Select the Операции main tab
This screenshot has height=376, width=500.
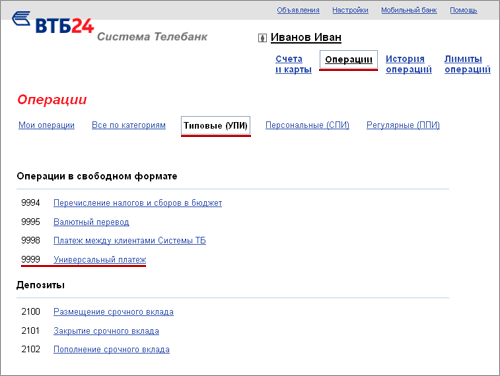(x=348, y=60)
